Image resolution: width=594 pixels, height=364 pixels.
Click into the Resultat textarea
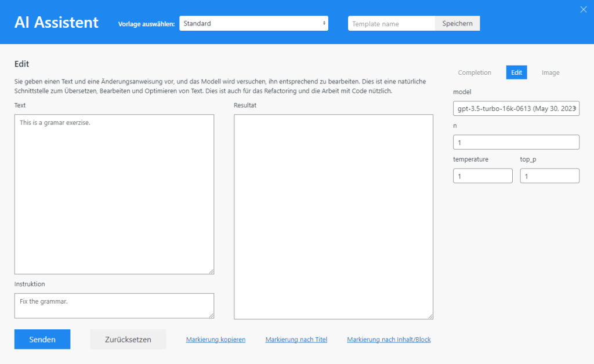334,217
